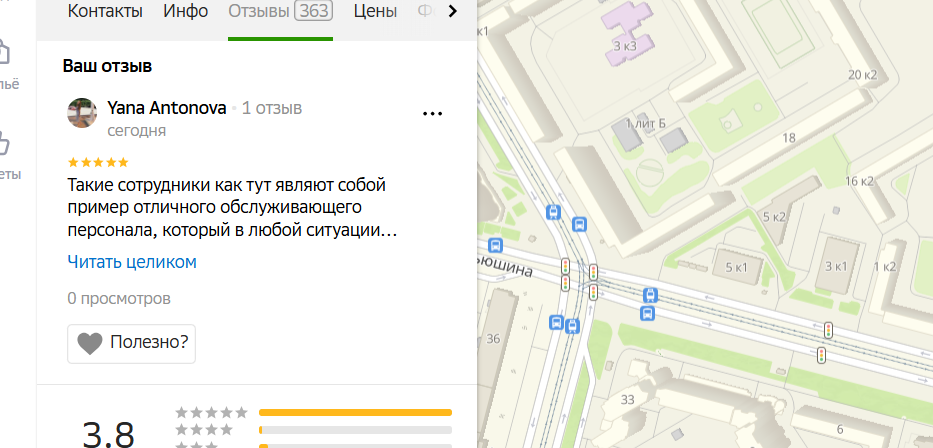
Task: Click the four grey stars rating row
Action: pos(204,430)
